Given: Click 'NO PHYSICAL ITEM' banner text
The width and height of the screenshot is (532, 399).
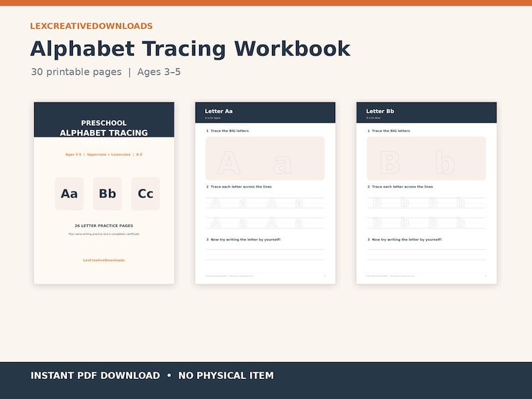Looking at the screenshot, I should [x=226, y=376].
